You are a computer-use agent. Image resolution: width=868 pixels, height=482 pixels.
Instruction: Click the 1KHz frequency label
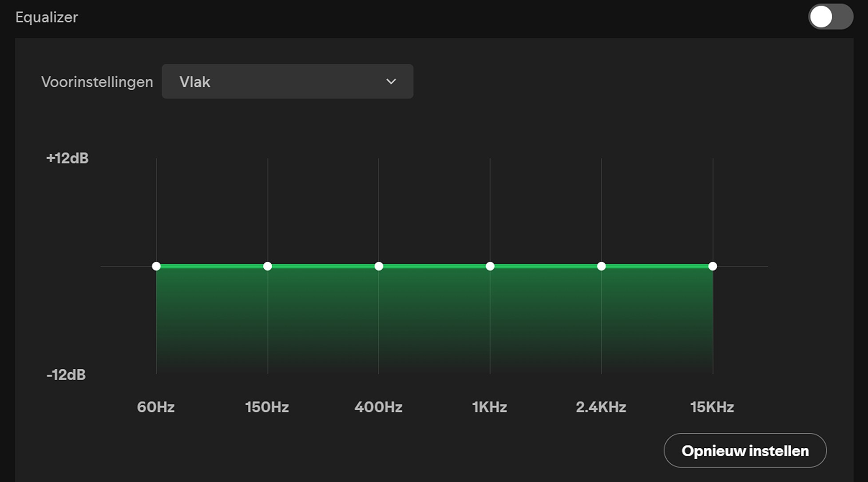[x=489, y=407]
